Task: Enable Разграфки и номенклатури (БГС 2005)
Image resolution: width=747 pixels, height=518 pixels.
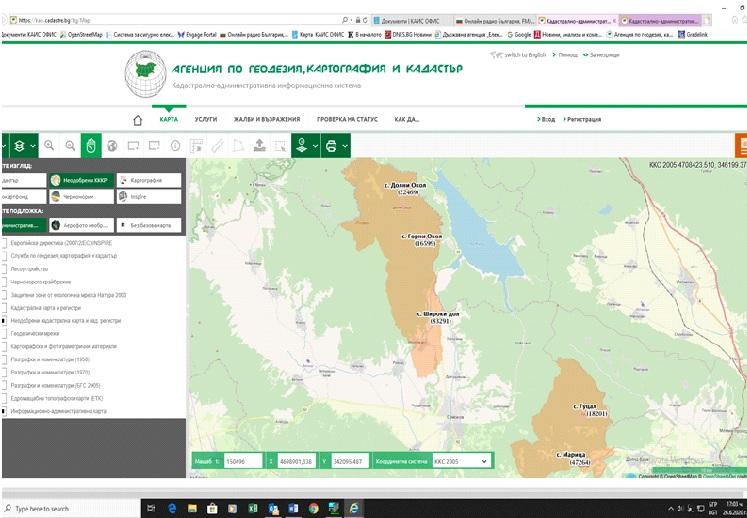Action: (x=4, y=385)
